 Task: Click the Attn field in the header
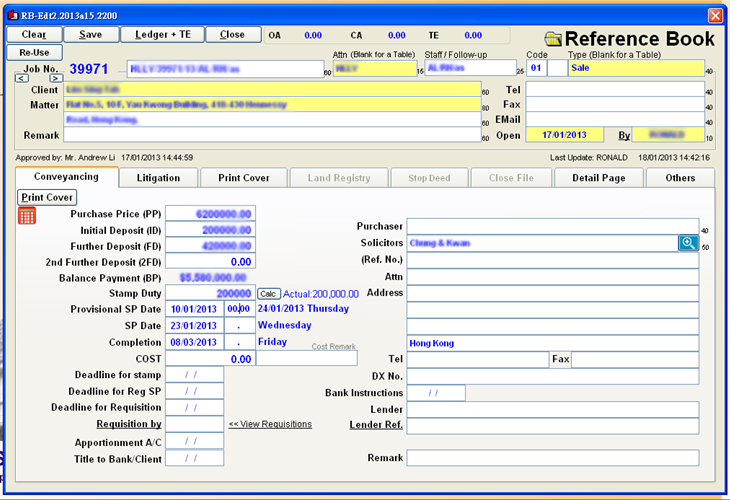point(375,68)
